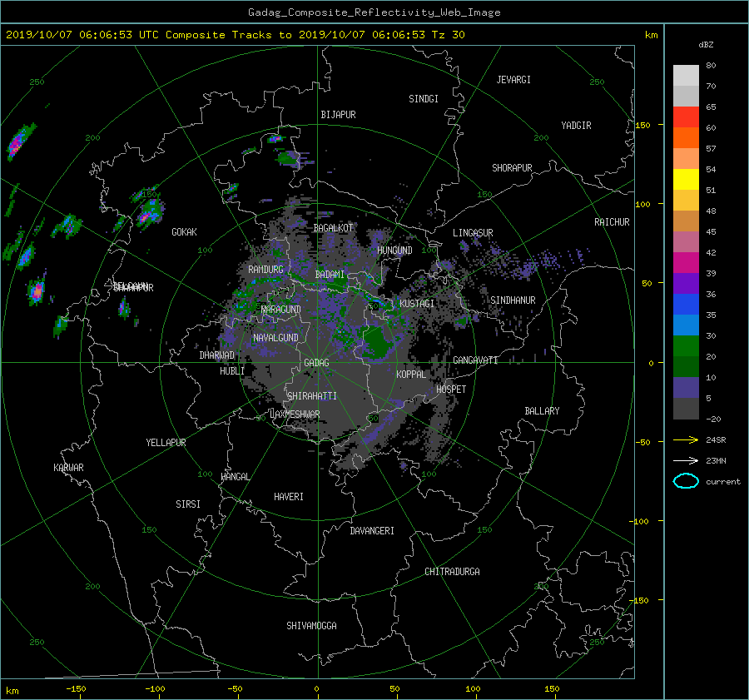
Task: Click the BADAMI city label
Action: (x=330, y=275)
